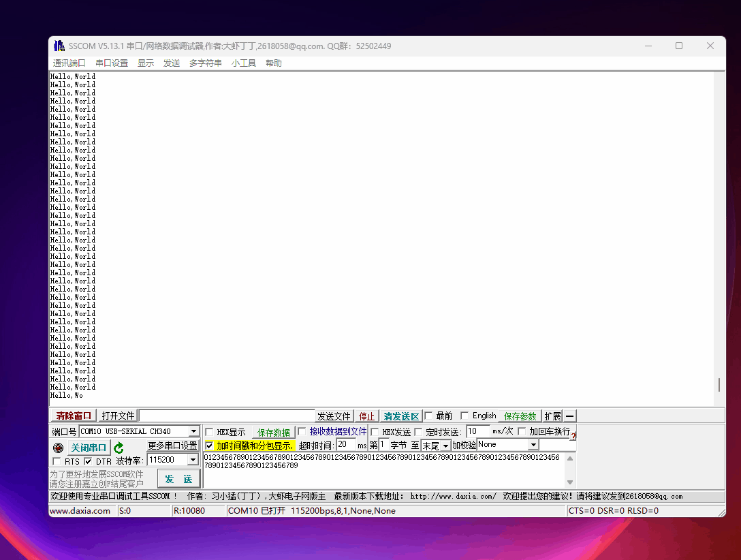This screenshot has width=741, height=560.
Task: Click the 更多串口设置 button
Action: [x=172, y=446]
